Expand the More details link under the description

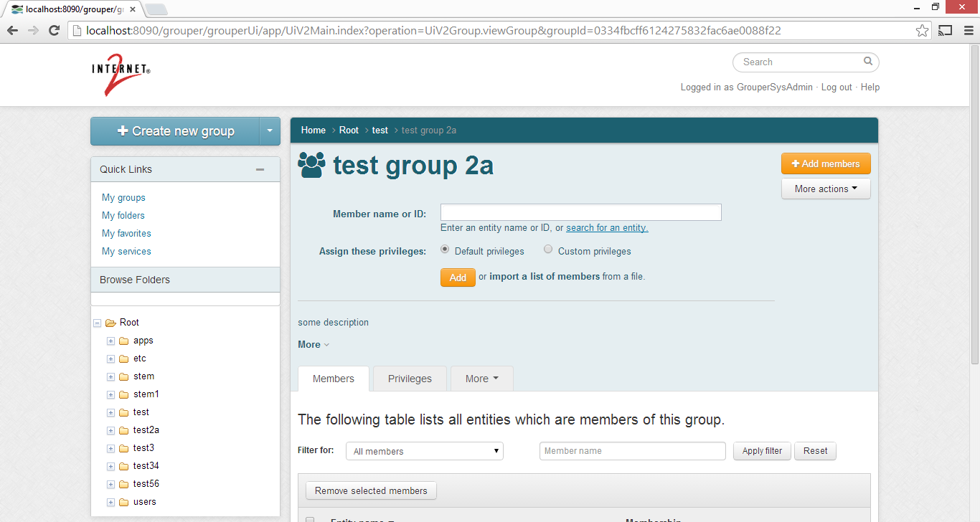pyautogui.click(x=314, y=344)
